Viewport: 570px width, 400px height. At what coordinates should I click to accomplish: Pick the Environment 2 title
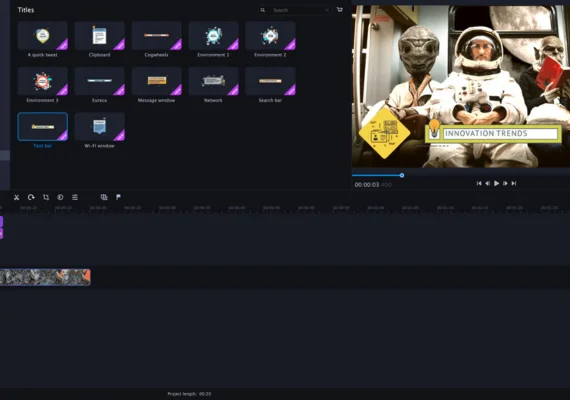click(270, 36)
